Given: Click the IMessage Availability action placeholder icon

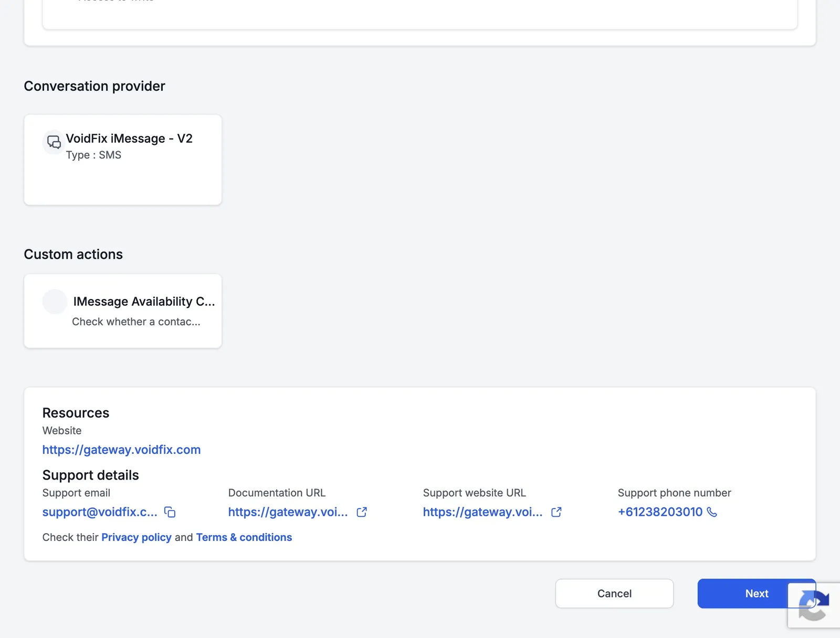Looking at the screenshot, I should click(55, 302).
